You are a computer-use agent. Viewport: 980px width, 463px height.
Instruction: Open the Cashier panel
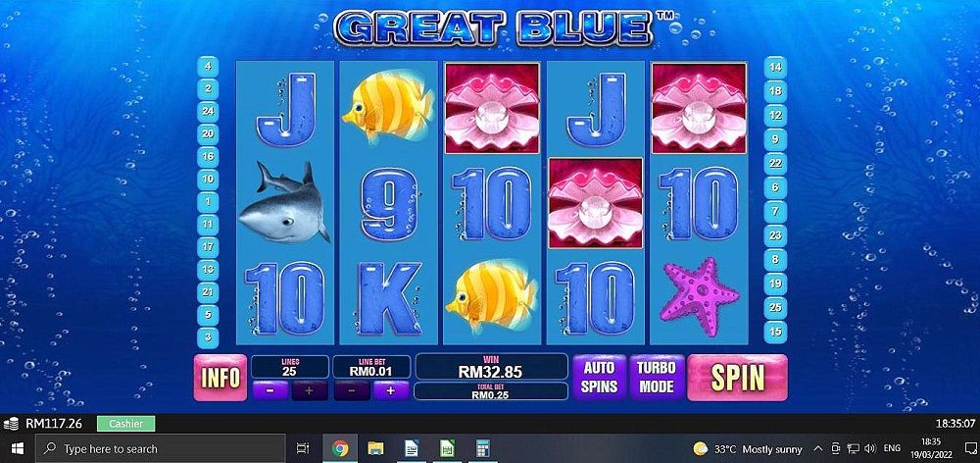pos(126,424)
